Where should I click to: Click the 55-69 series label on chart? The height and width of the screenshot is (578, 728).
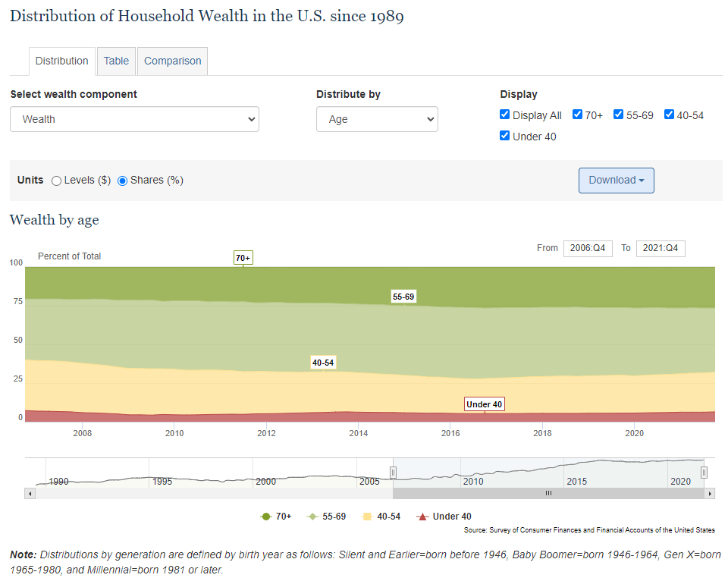403,297
